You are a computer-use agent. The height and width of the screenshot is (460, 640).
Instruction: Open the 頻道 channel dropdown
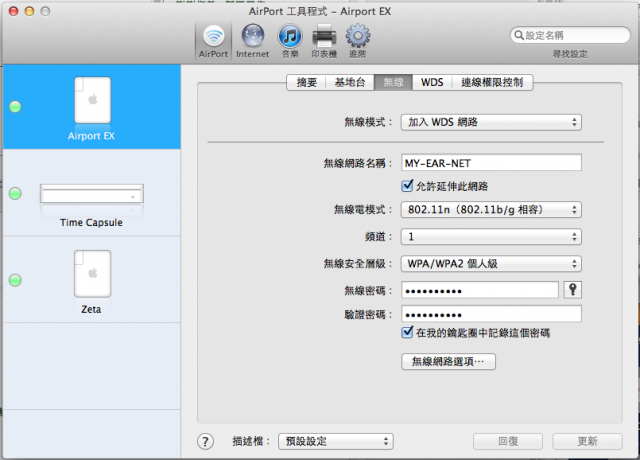click(x=491, y=237)
